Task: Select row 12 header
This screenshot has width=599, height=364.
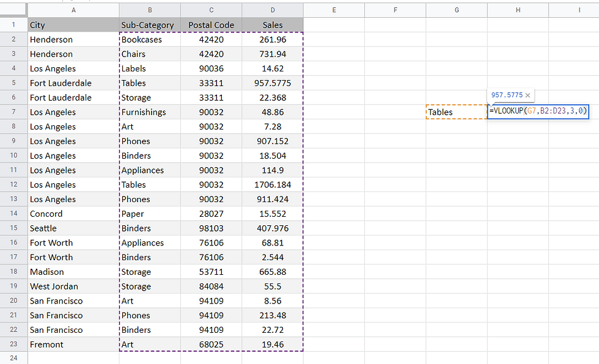Action: (13, 184)
